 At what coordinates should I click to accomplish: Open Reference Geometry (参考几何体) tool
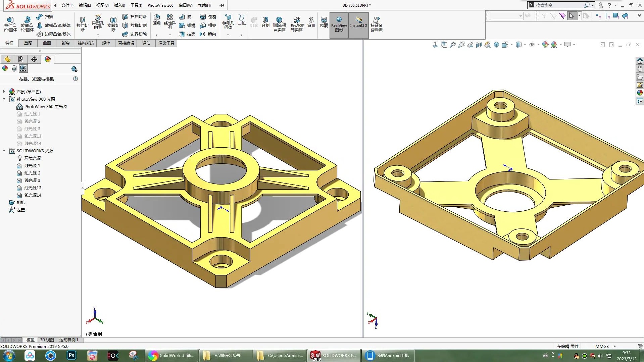pos(228,22)
